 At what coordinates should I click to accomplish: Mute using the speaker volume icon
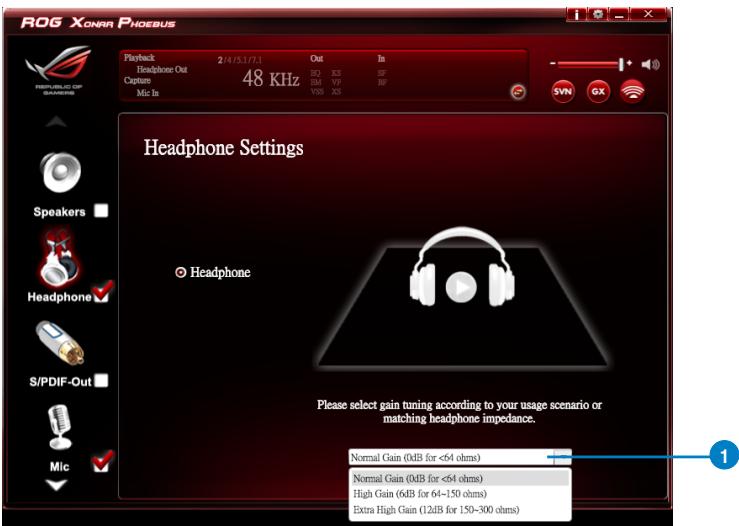650,65
